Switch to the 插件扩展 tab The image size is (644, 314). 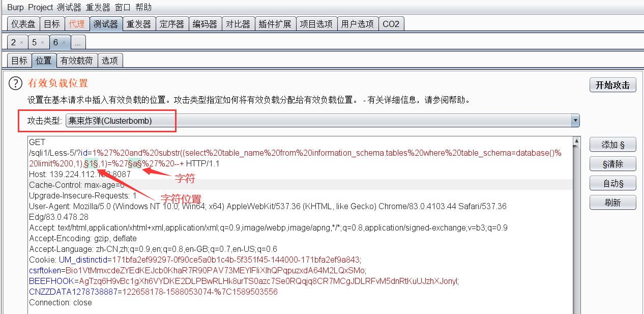click(275, 24)
